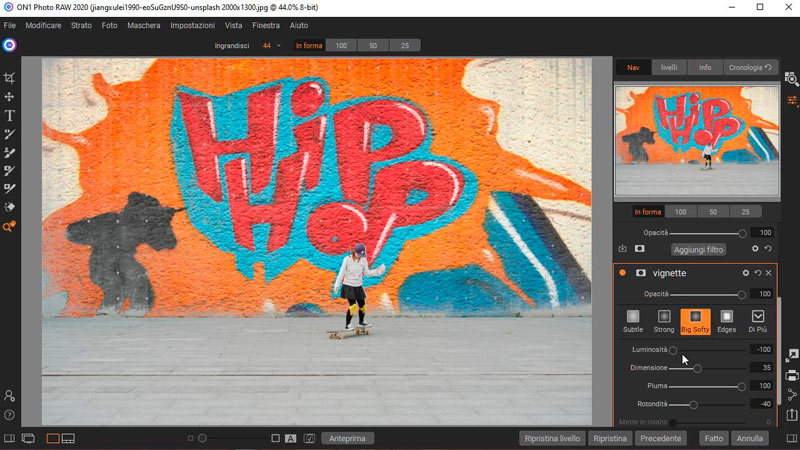Open the Impostazioni menu
The image size is (800, 450).
coord(193,26)
